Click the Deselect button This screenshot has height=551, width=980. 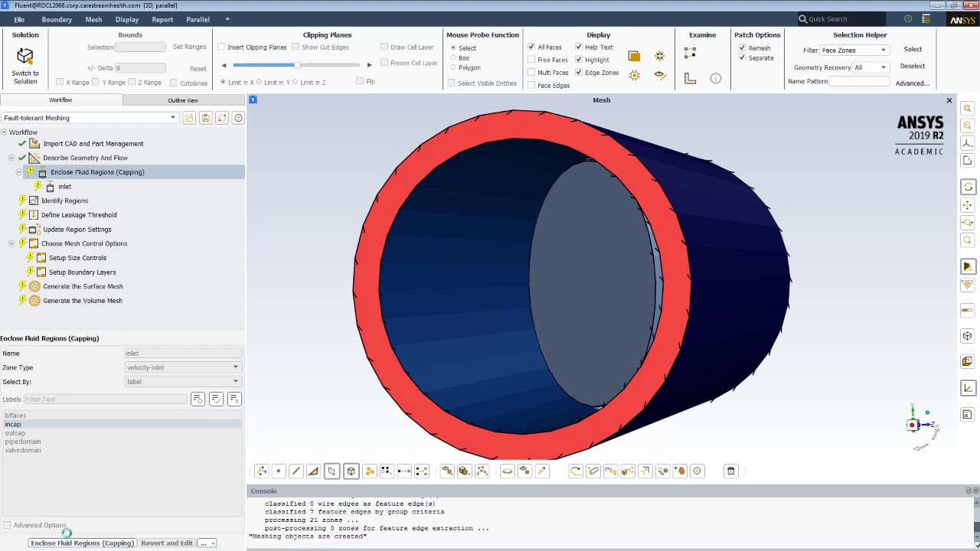tap(913, 66)
